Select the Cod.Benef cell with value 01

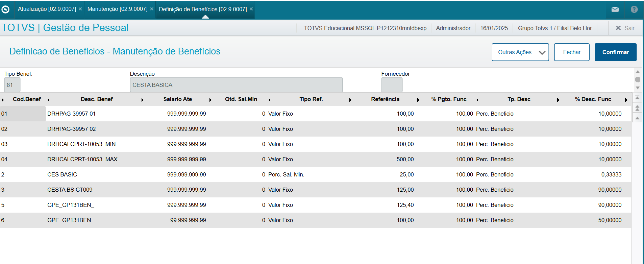point(23,114)
